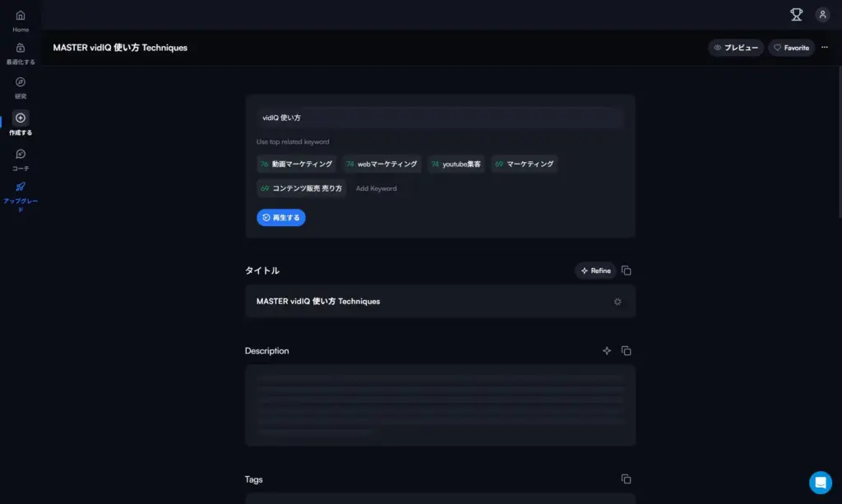The width and height of the screenshot is (842, 504).
Task: Copy the description using copy icon
Action: (x=626, y=350)
